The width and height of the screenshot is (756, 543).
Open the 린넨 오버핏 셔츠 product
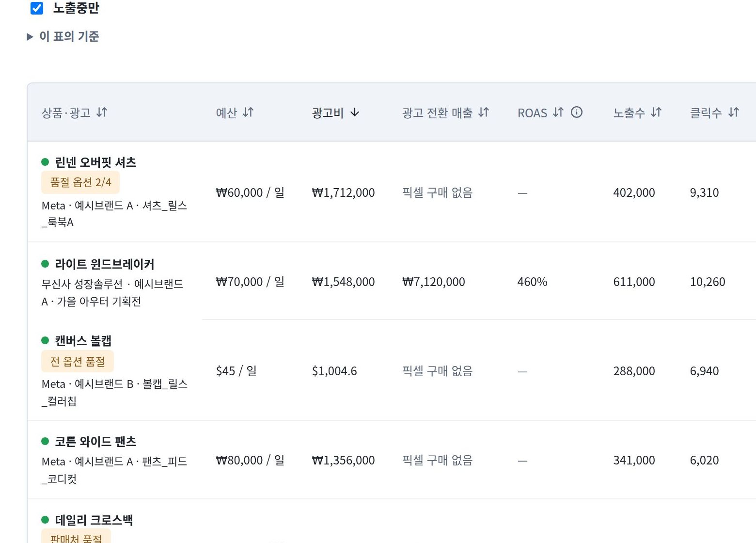(x=95, y=162)
